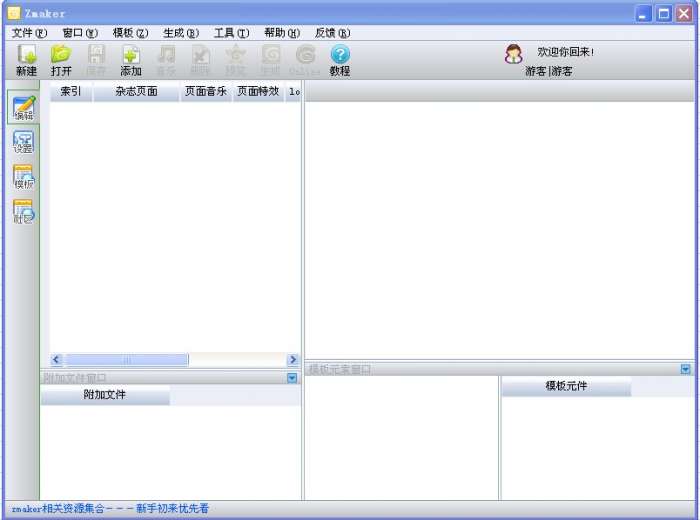Open the 工具(T) menu
Screen dimensions: 700x520
pyautogui.click(x=231, y=33)
